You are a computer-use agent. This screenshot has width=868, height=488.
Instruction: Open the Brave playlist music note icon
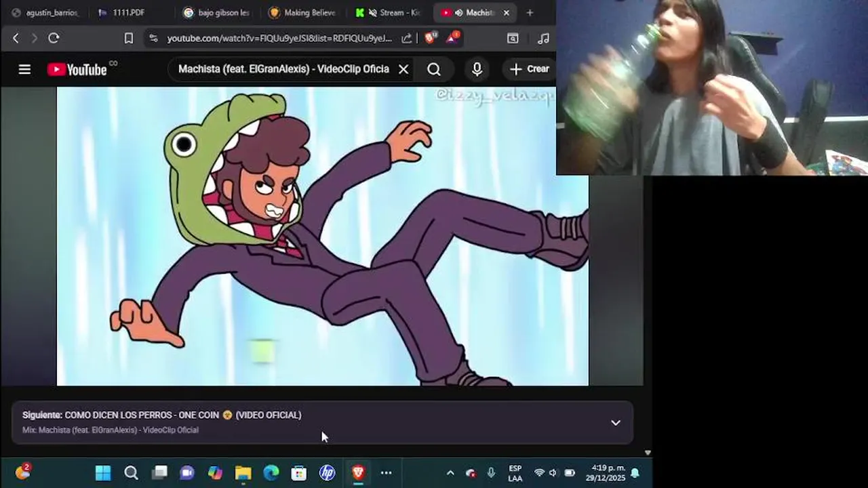pos(543,39)
